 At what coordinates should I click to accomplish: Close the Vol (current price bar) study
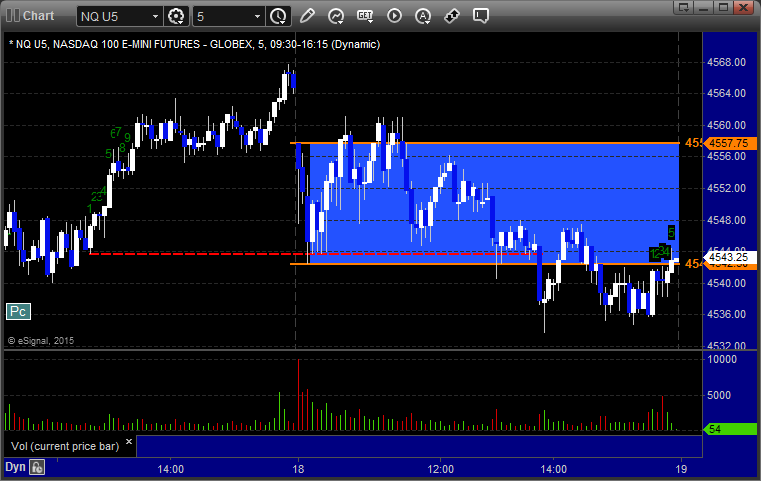129,442
